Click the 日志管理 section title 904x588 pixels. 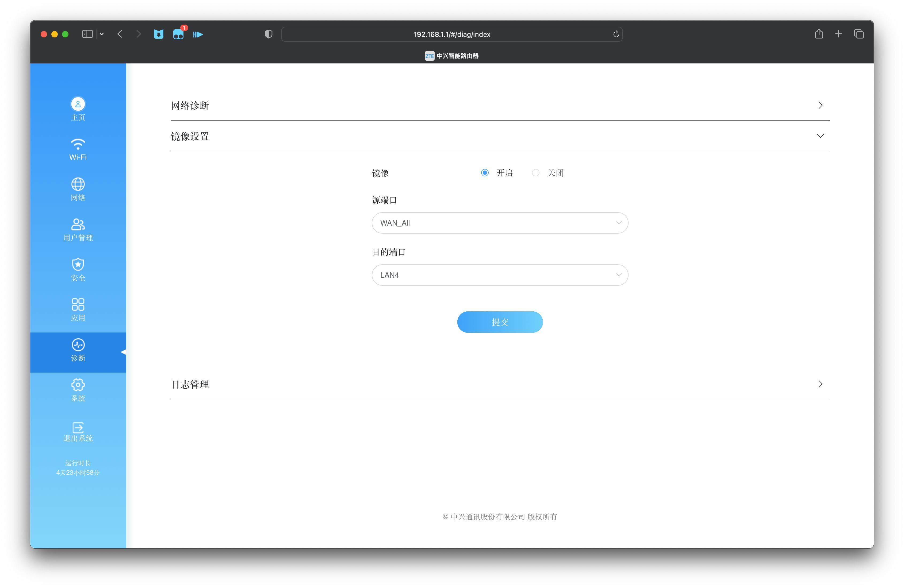[x=190, y=385]
